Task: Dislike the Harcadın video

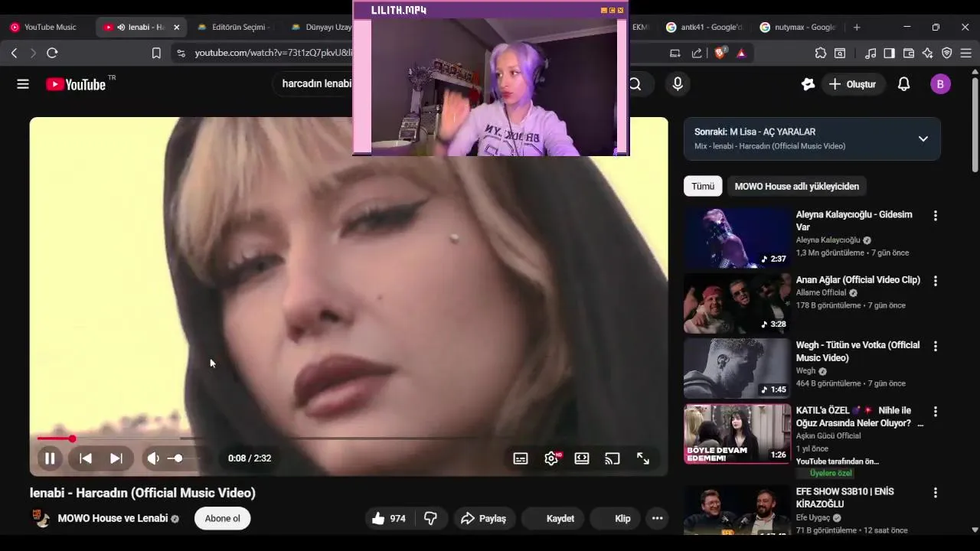Action: pyautogui.click(x=430, y=518)
